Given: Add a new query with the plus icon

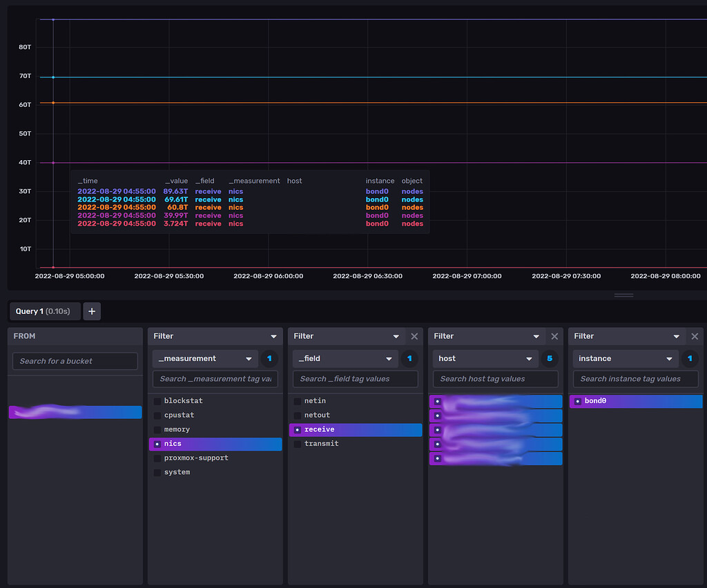Looking at the screenshot, I should [92, 311].
